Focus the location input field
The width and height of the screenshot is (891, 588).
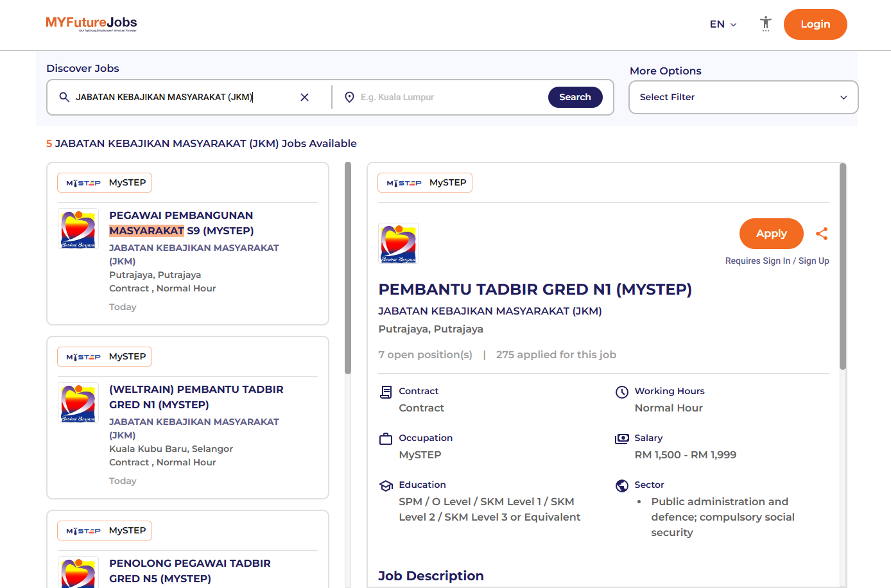click(449, 97)
